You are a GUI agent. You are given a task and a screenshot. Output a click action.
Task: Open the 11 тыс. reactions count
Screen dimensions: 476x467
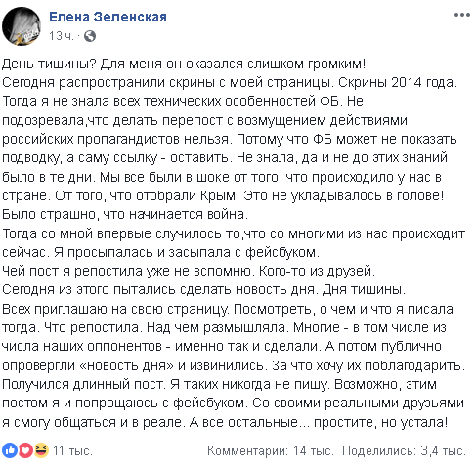pos(72,450)
